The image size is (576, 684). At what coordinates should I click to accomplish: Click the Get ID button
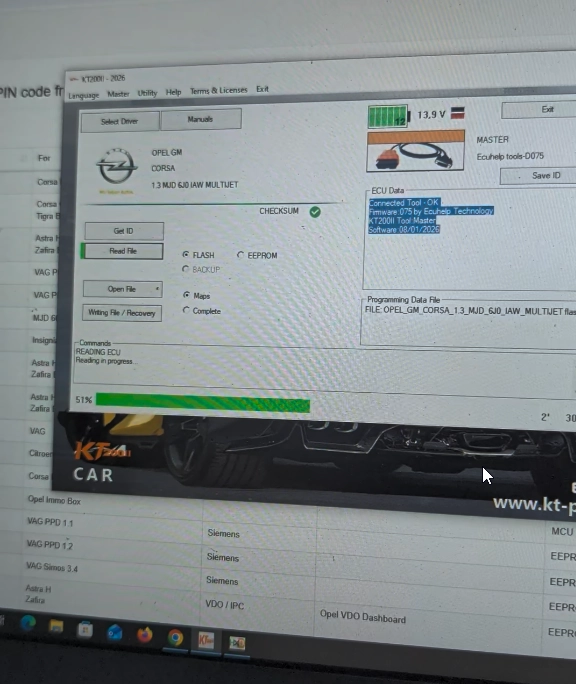tap(124, 231)
